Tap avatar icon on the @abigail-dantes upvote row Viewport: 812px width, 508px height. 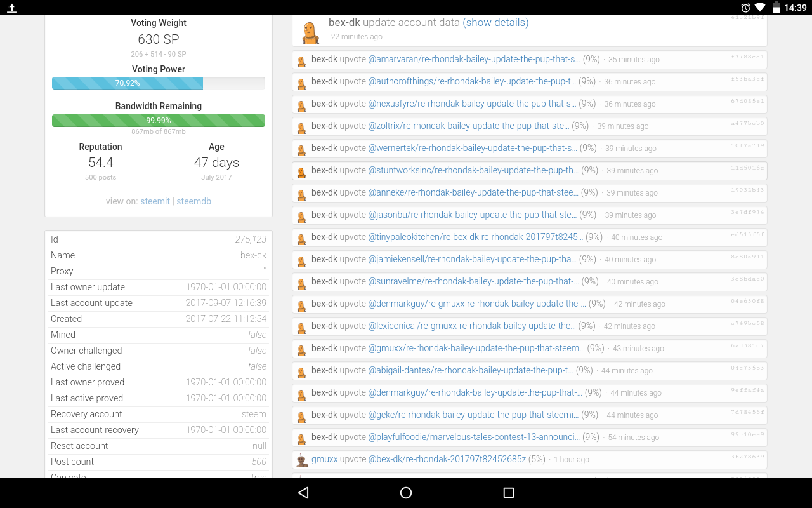click(x=302, y=372)
